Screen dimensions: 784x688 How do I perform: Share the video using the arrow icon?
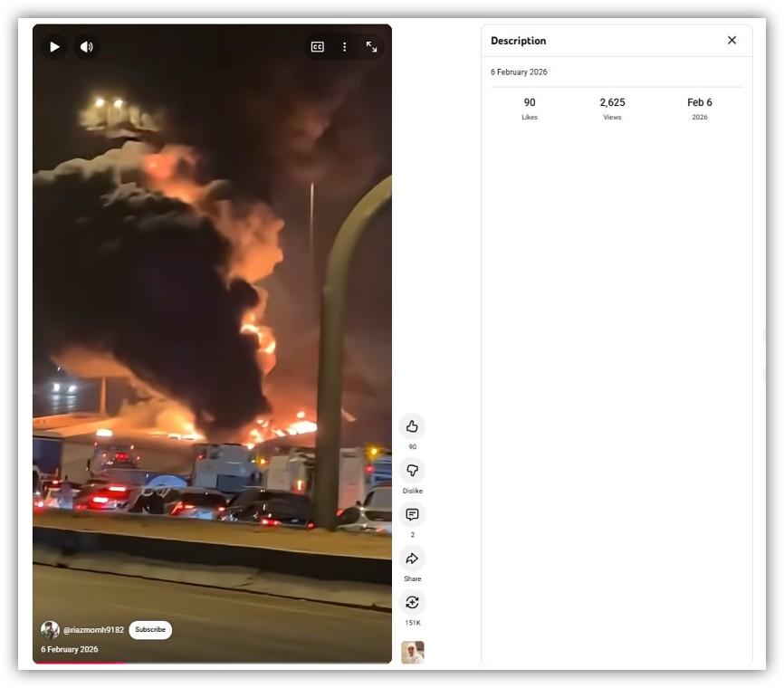click(412, 559)
